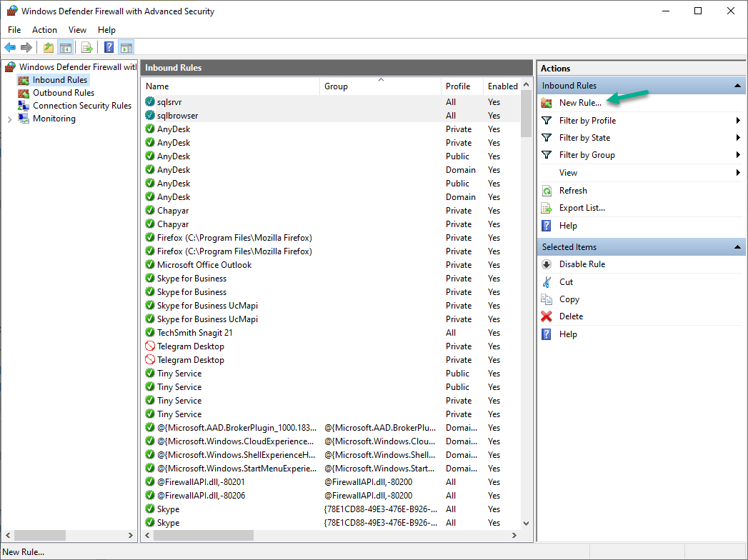This screenshot has width=748, height=560.
Task: Select the root Windows Defender Firewall tree node
Action: (x=78, y=67)
